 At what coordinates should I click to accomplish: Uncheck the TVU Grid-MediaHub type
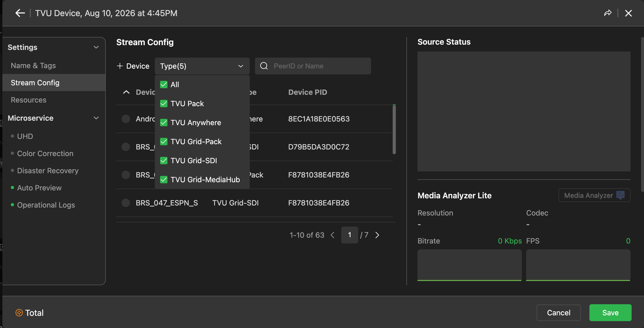click(164, 180)
